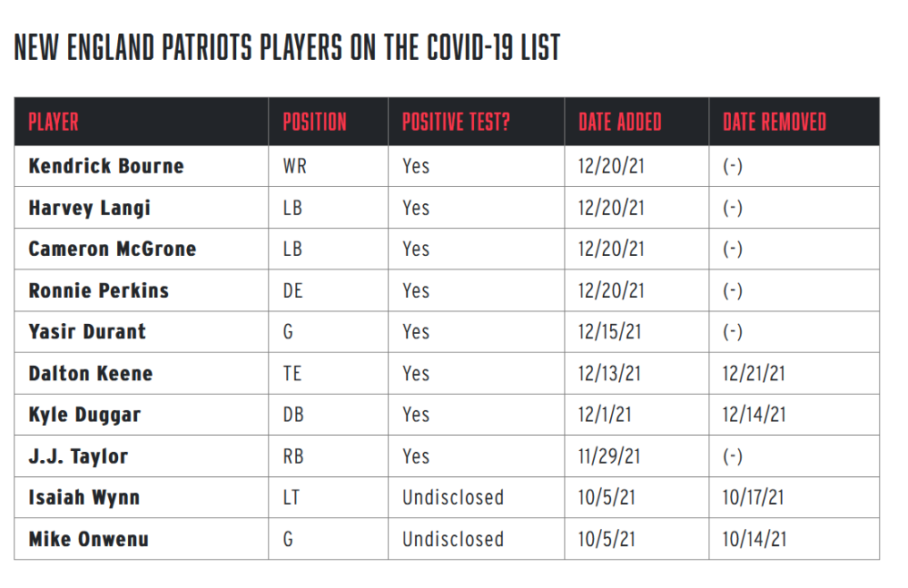Click the PLAYER column header
This screenshot has width=908, height=588.
click(x=54, y=122)
